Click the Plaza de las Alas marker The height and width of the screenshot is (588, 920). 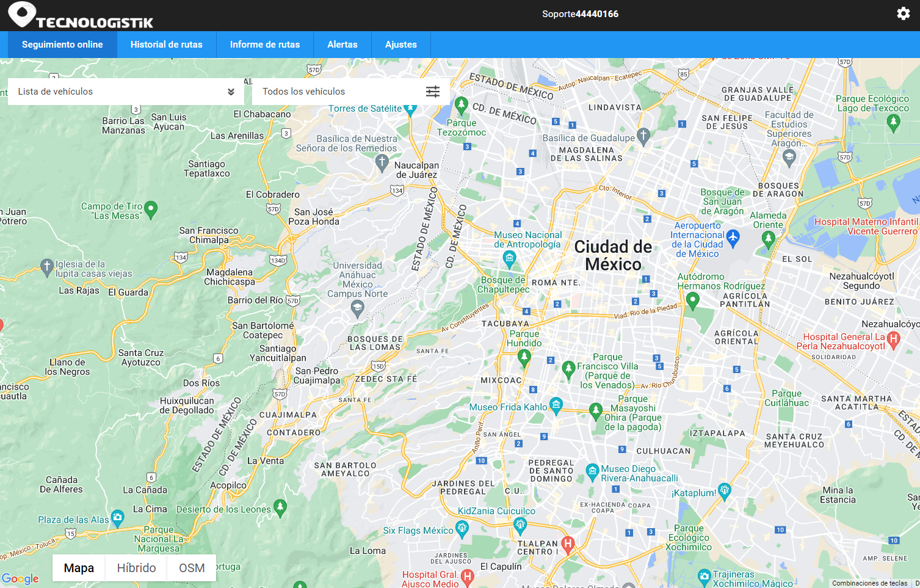(117, 519)
